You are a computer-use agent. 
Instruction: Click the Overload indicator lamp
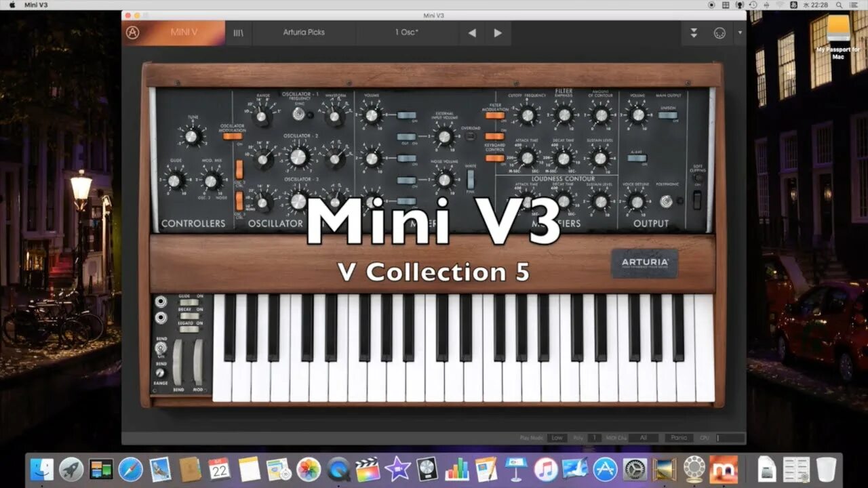tap(471, 136)
